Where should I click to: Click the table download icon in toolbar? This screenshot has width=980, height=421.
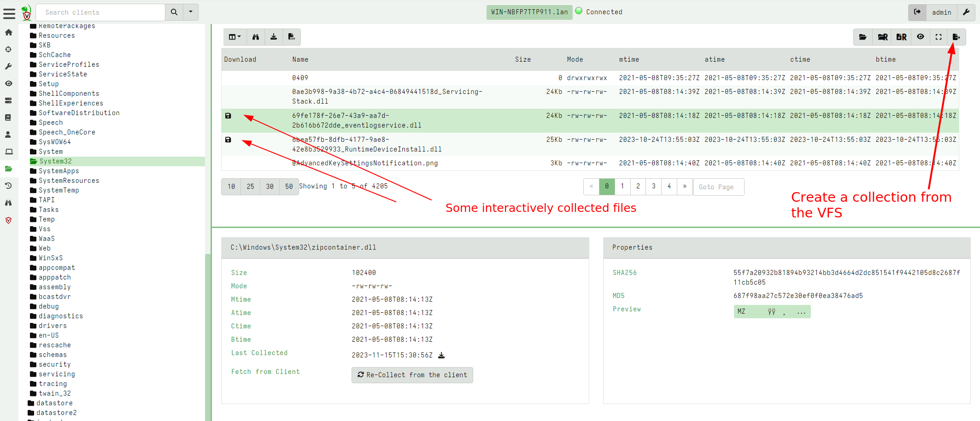tap(274, 37)
